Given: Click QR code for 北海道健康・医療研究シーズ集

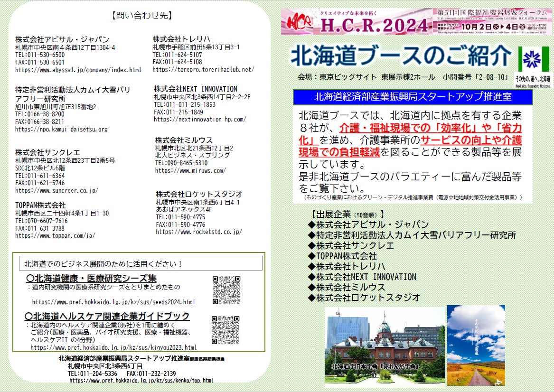Looking at the screenshot, I should [x=226, y=290].
